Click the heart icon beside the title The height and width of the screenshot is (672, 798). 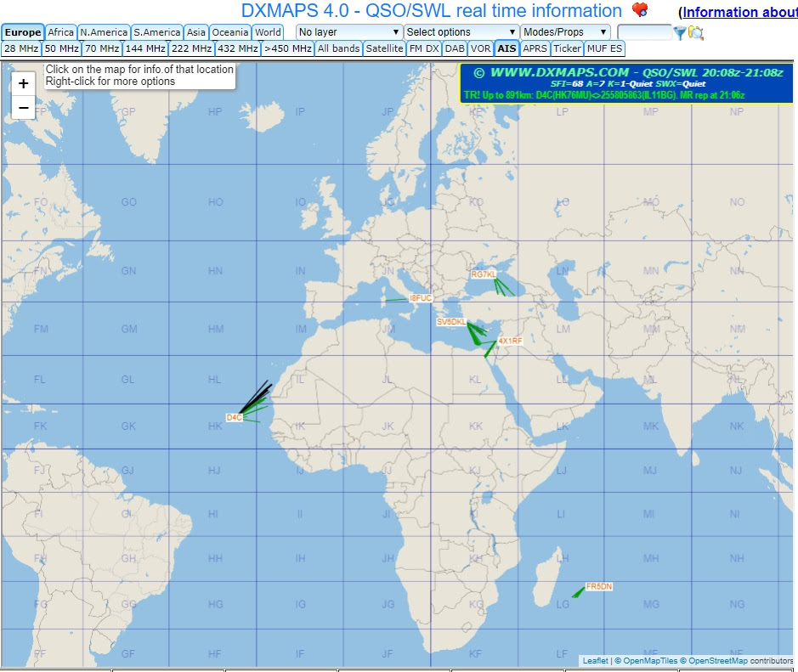(x=640, y=11)
